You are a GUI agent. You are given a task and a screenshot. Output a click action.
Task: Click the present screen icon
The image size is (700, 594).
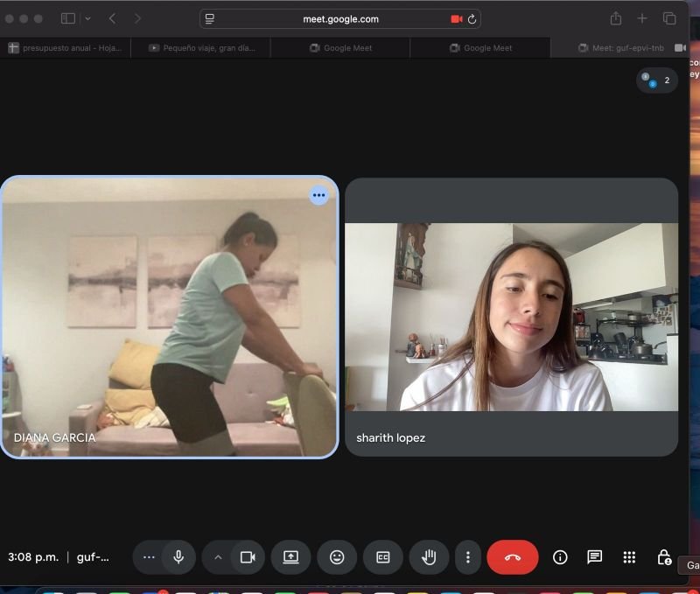click(x=290, y=557)
